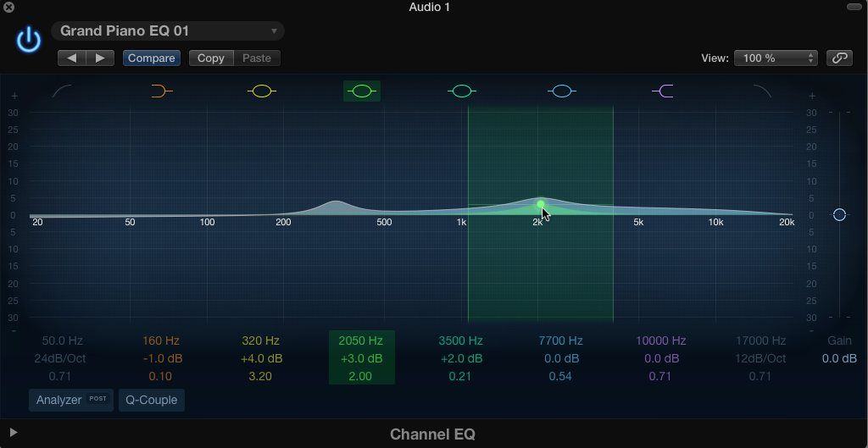The image size is (868, 448).
Task: Close the plugin window with the X button
Action: point(8,7)
